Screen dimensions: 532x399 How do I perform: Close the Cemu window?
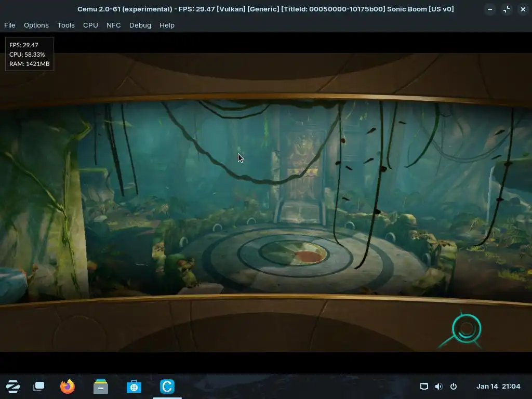(523, 9)
